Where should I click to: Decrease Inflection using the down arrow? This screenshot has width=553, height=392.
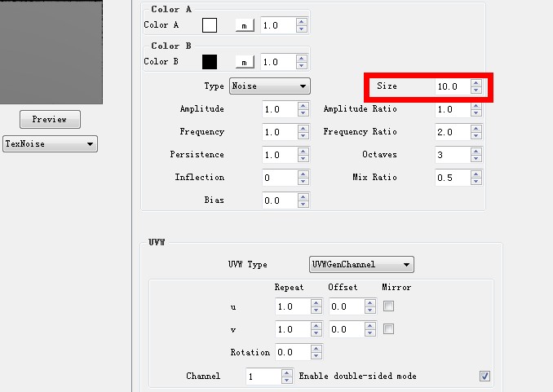[x=303, y=181]
